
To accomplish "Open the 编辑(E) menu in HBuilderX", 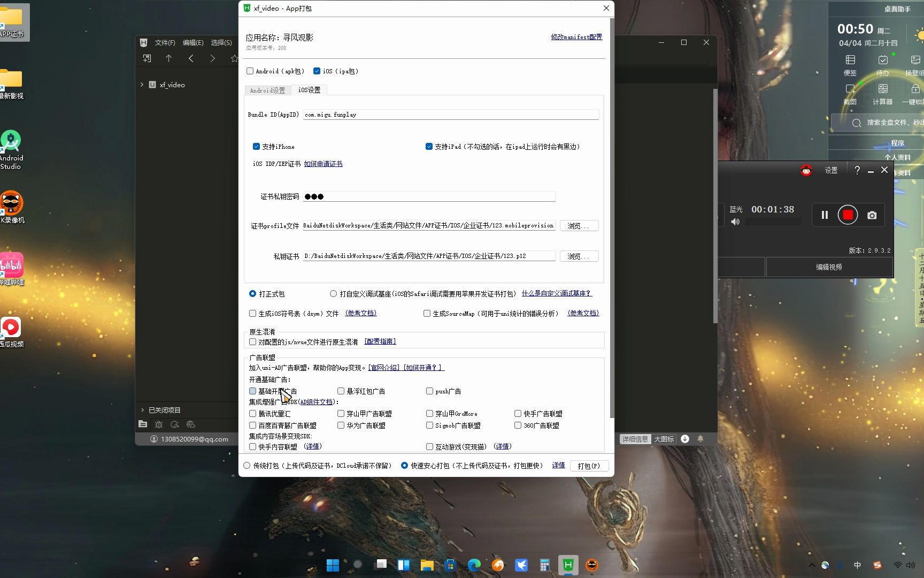I will [x=193, y=42].
